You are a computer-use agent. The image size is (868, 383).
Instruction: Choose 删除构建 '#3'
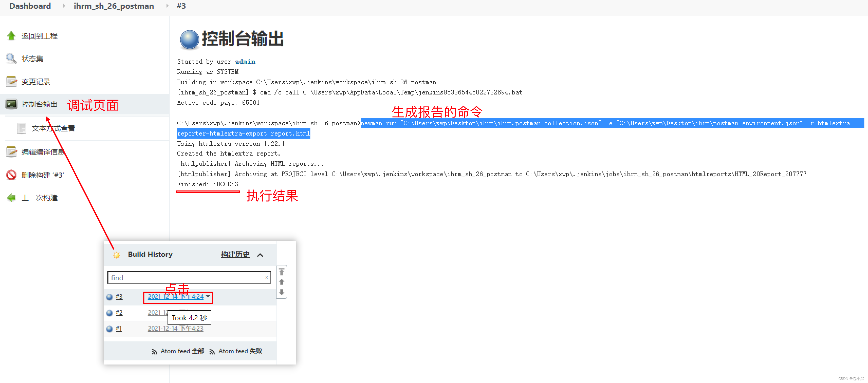(43, 175)
